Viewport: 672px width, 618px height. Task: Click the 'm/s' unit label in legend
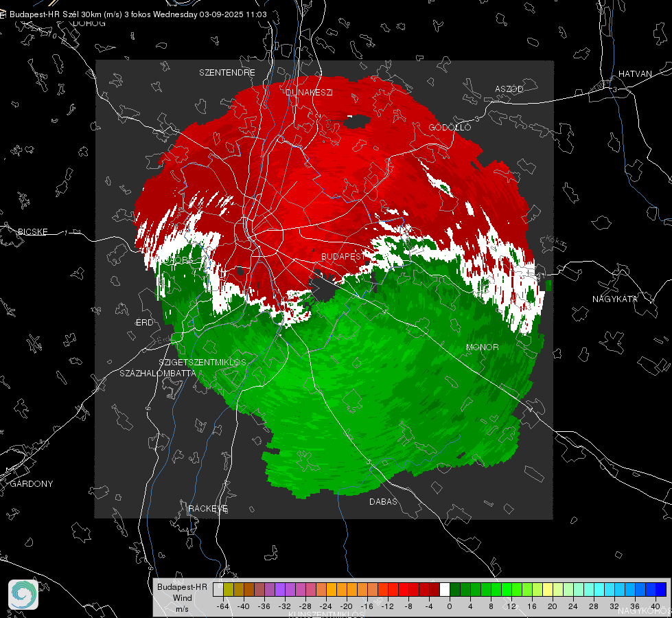[182, 609]
